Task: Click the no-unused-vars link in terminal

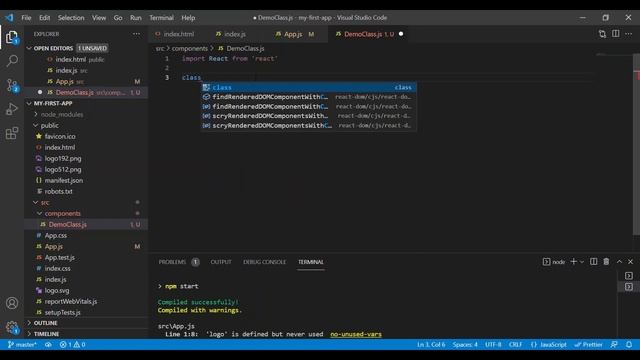Action: pos(356,334)
